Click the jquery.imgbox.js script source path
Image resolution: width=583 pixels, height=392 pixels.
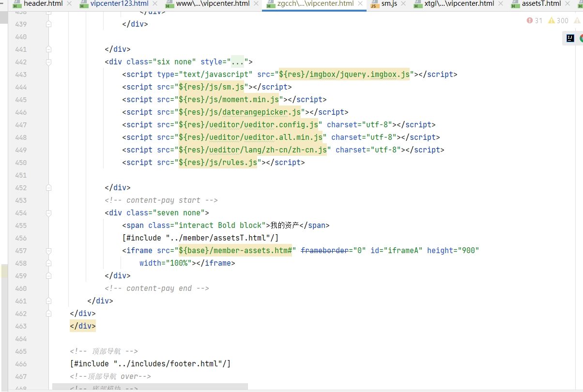point(344,75)
